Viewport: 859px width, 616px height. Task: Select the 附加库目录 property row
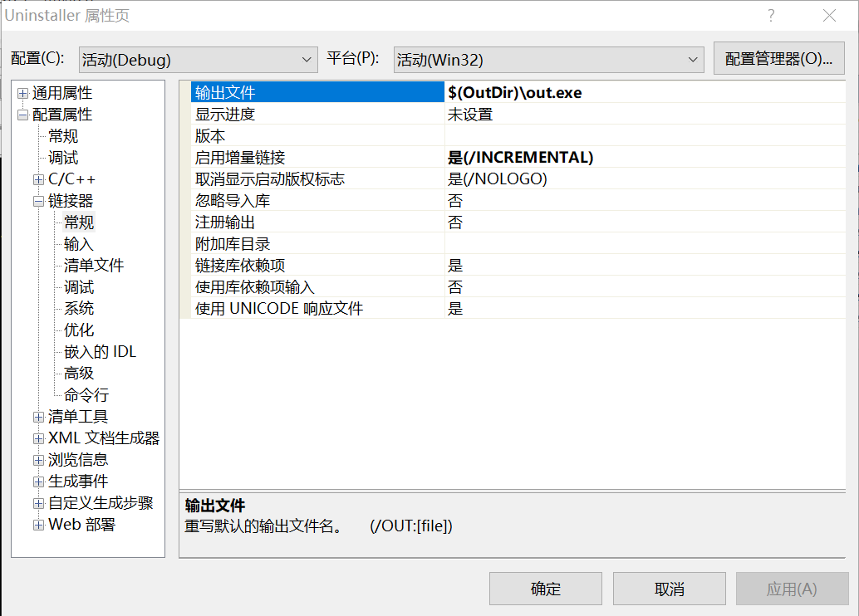[312, 244]
